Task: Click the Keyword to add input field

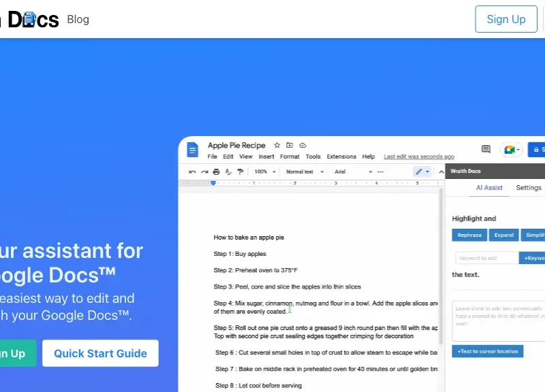Action: pos(487,258)
